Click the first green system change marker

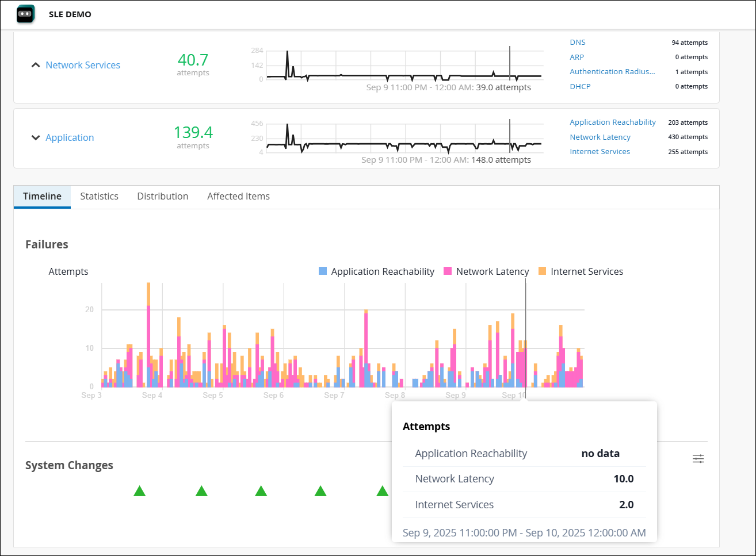click(x=139, y=491)
